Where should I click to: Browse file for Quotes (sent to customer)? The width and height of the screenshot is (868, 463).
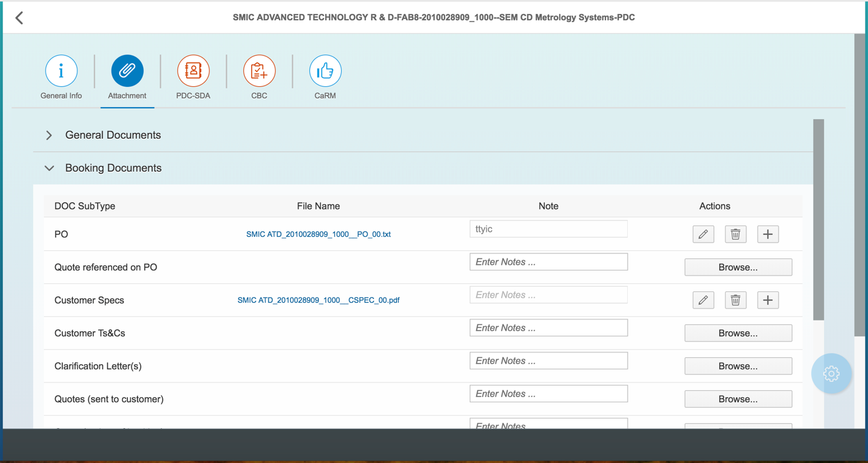(738, 399)
